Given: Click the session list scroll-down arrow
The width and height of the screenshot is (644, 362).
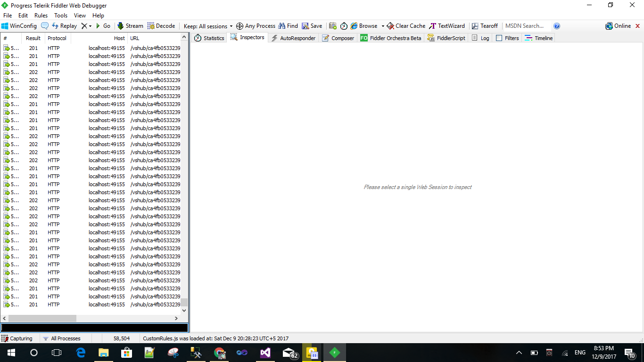Looking at the screenshot, I should pyautogui.click(x=184, y=311).
